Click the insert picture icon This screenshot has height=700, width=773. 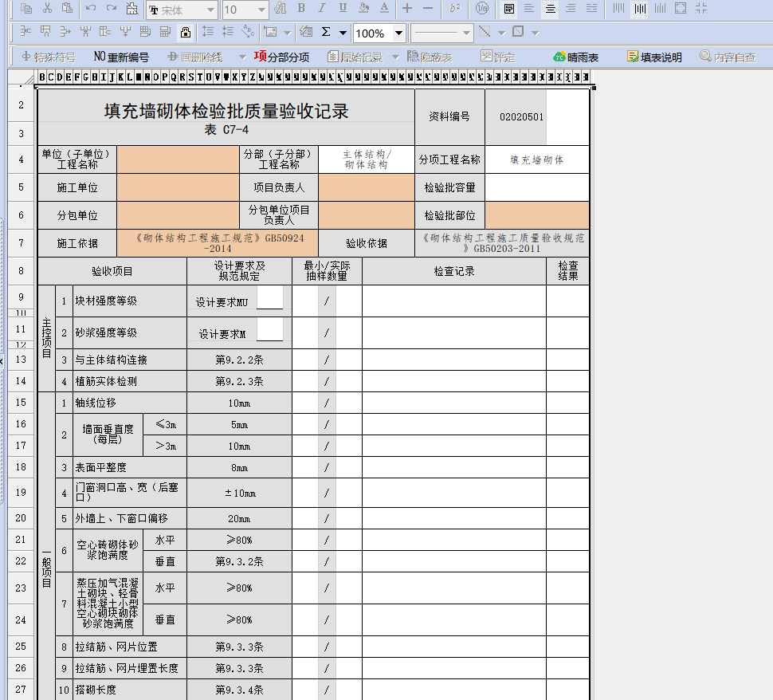[x=271, y=32]
